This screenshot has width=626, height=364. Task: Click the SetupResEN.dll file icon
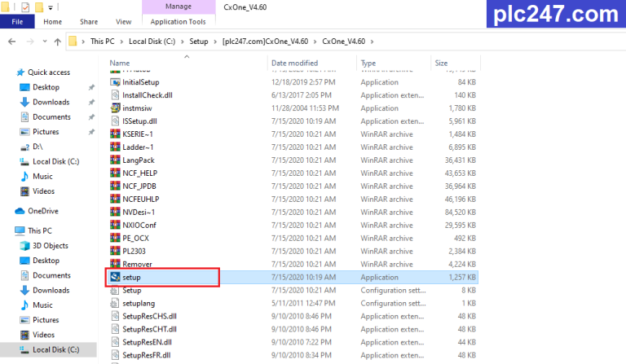point(115,342)
